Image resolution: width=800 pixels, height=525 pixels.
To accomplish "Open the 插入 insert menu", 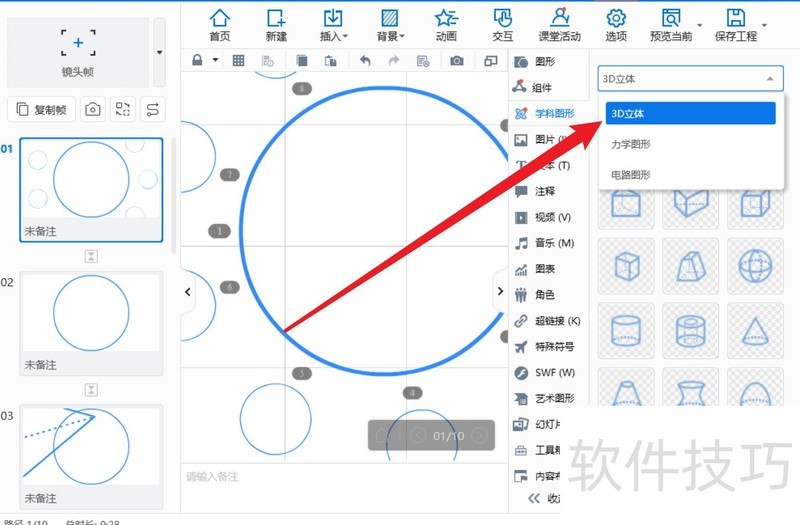I will tap(333, 25).
